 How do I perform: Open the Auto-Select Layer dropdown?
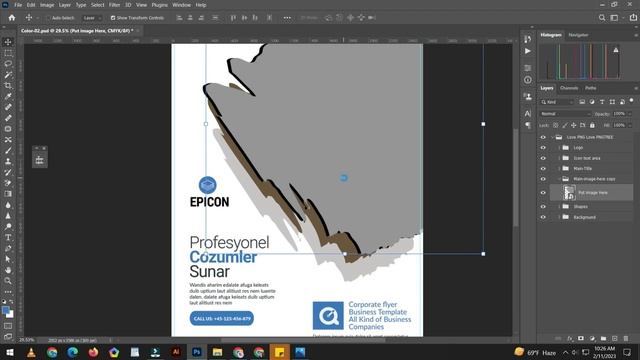pyautogui.click(x=92, y=18)
